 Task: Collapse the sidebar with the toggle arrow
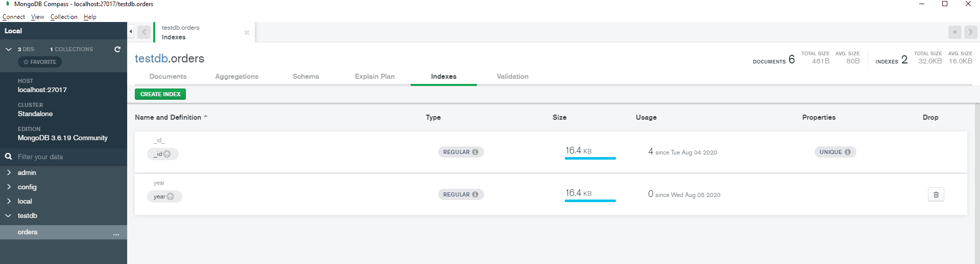point(131,32)
